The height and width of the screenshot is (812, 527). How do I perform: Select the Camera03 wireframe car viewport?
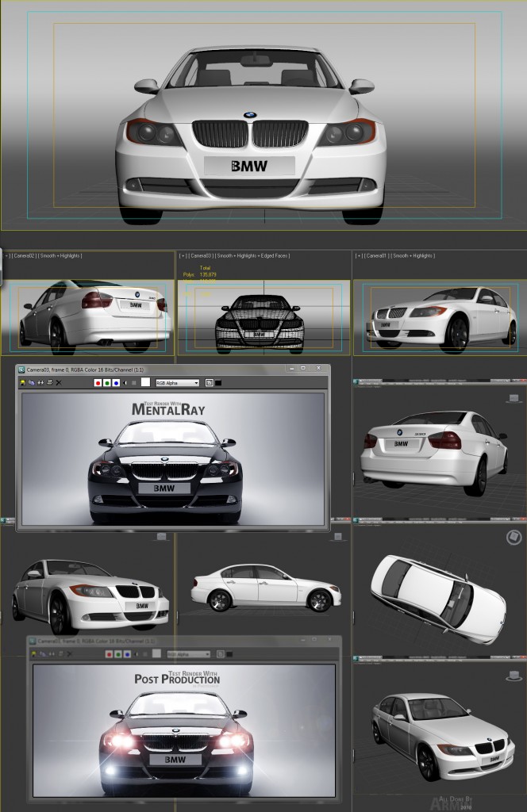pos(263,317)
